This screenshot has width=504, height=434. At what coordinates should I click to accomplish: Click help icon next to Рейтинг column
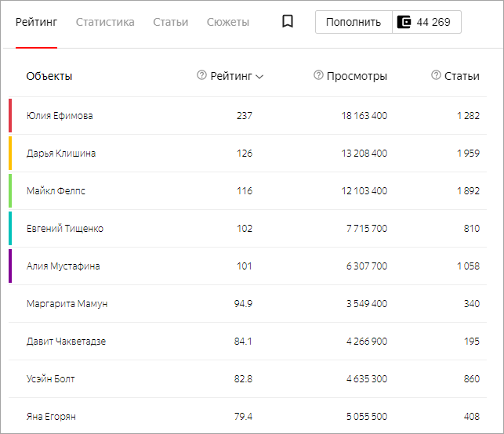201,75
